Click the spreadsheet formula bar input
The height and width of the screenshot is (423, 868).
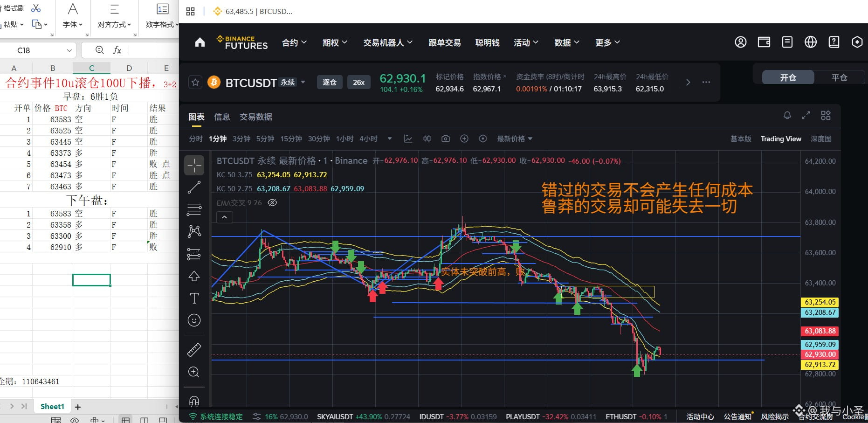[x=154, y=50]
